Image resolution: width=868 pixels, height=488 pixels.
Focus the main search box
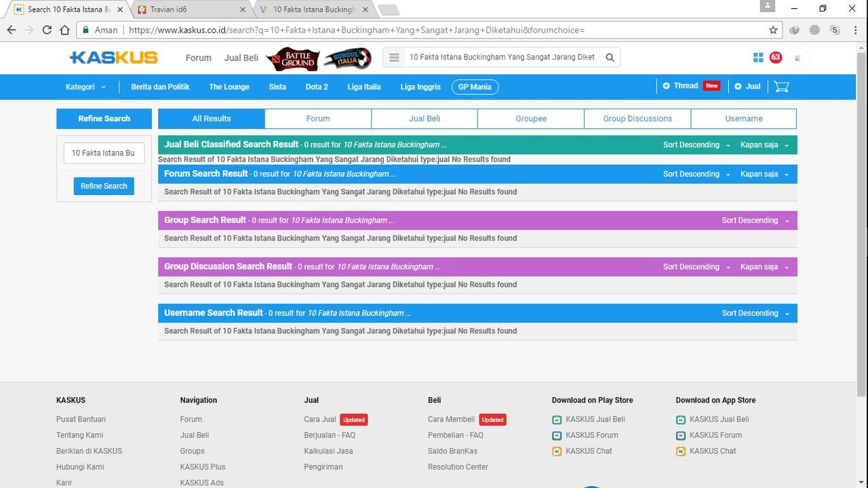[502, 58]
